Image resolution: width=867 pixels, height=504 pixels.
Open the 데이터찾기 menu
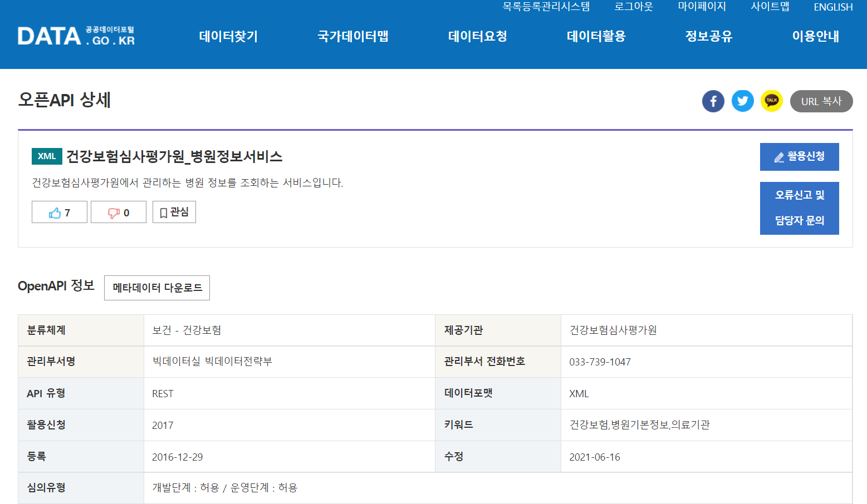pos(228,36)
